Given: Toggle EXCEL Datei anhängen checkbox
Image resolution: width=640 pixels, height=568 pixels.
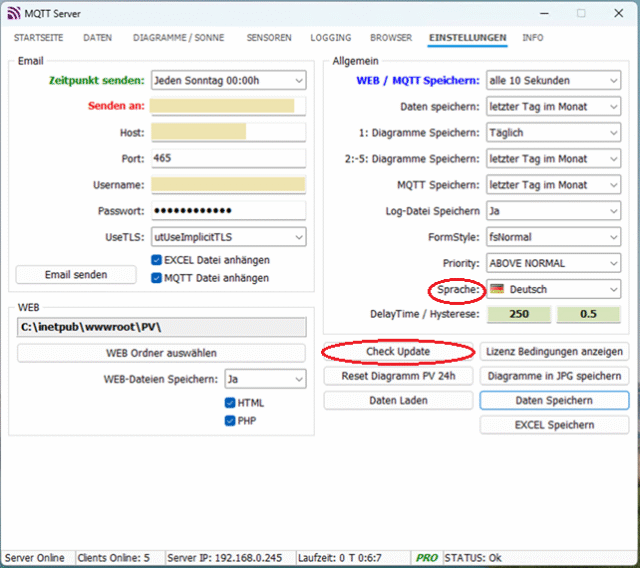Looking at the screenshot, I should (x=156, y=260).
